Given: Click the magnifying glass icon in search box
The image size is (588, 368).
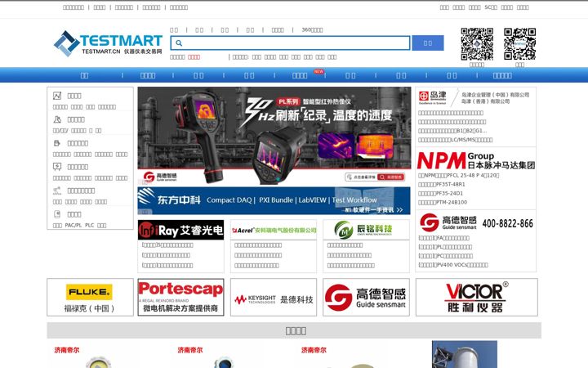Looking at the screenshot, I should coord(179,43).
